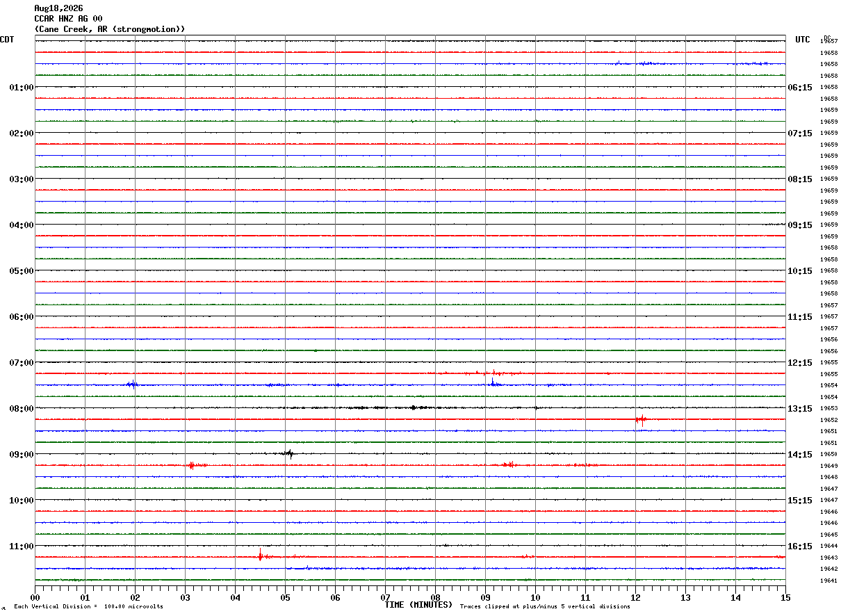Select the 13:15 UTC time label
The image size is (841, 616).
[x=800, y=408]
